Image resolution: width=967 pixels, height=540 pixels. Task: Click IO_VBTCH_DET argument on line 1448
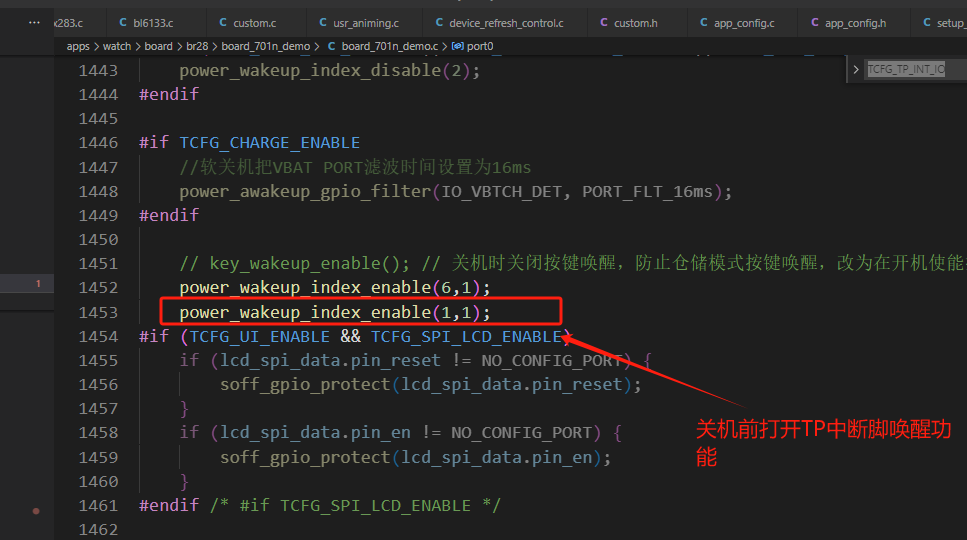[x=501, y=192]
